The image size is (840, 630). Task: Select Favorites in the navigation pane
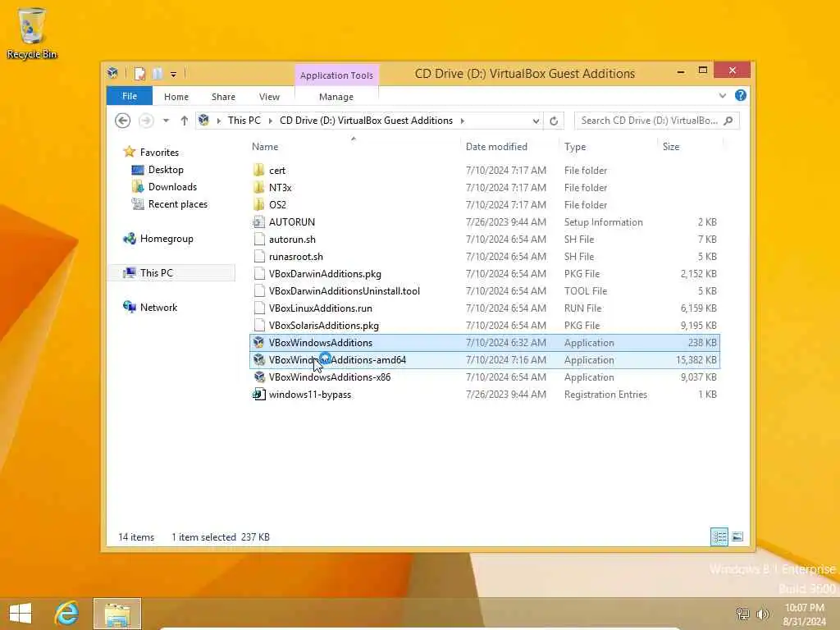pos(159,152)
